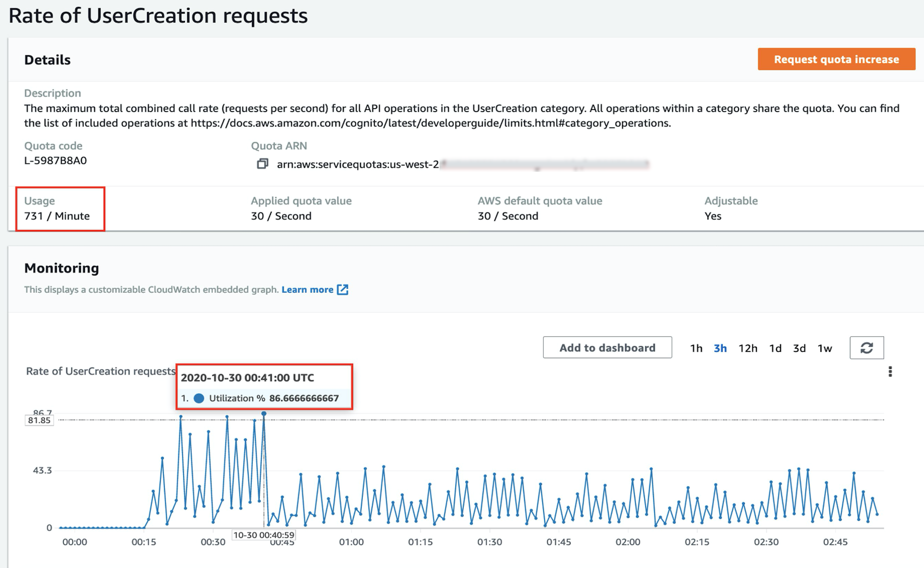Click the 86.6666666667 utilization tooltip value
The width and height of the screenshot is (924, 568).
click(x=303, y=398)
